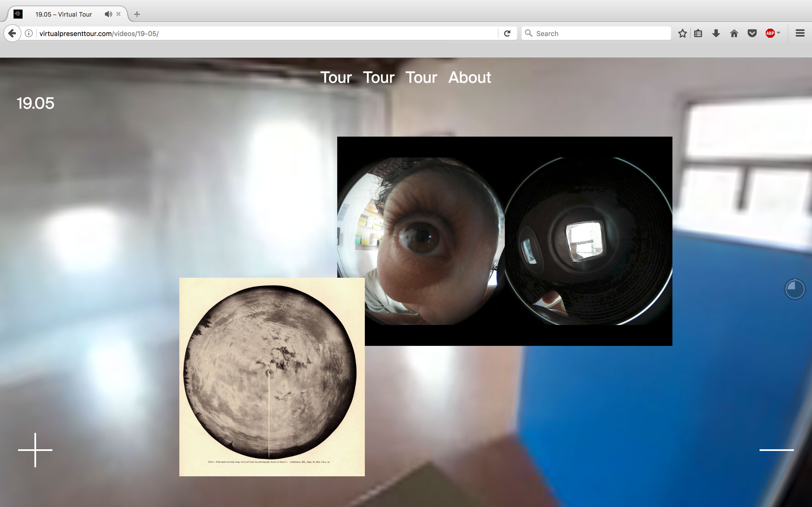This screenshot has width=812, height=507.
Task: Click the browser back arrow button
Action: click(x=12, y=34)
